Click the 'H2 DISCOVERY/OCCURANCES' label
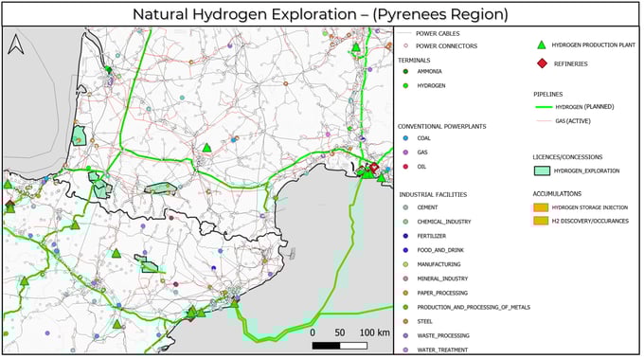This screenshot has width=644, height=359. pyautogui.click(x=590, y=221)
